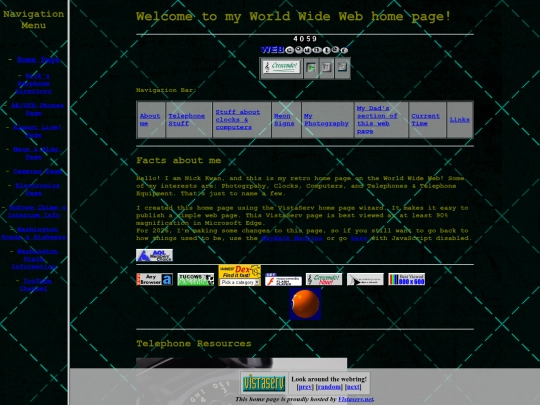
Task: Visit a random webring site
Action: tap(329, 387)
